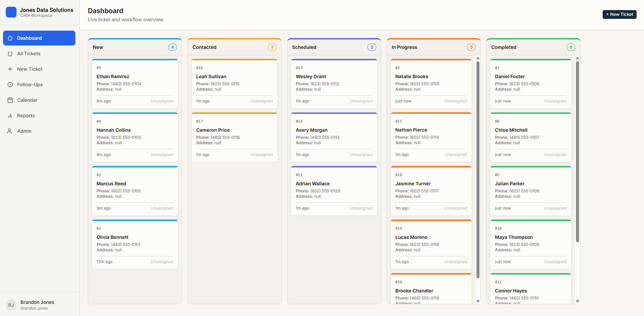
Task: Click the Calendar icon in sidebar
Action: 10,100
